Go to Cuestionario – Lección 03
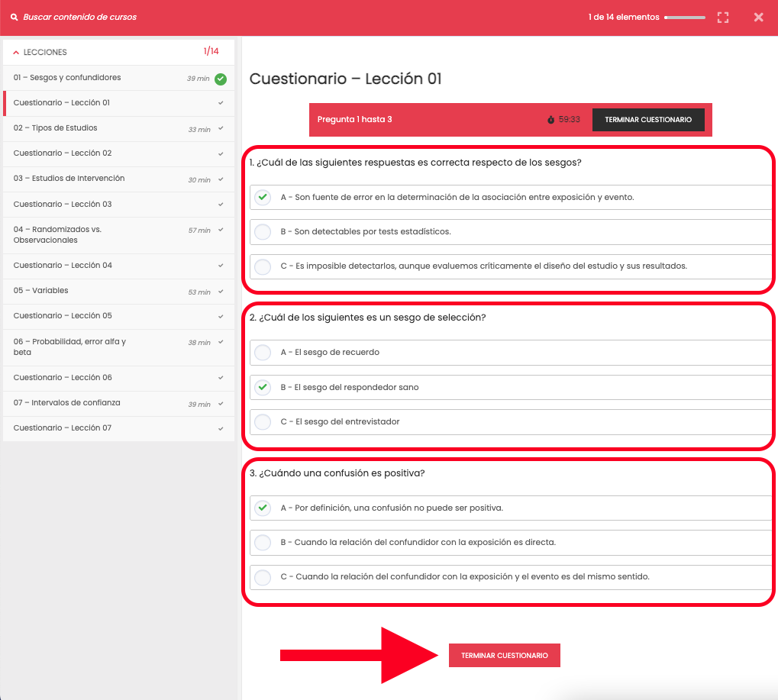 coord(63,205)
